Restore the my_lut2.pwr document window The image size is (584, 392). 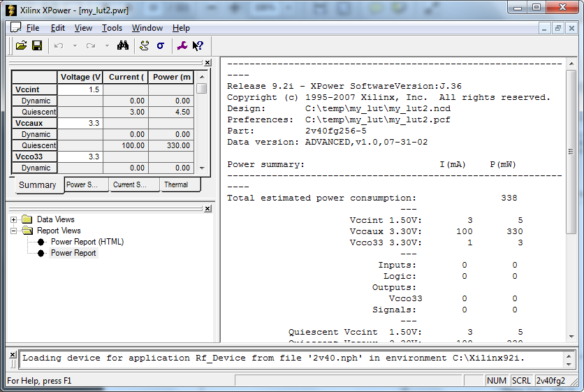click(557, 29)
